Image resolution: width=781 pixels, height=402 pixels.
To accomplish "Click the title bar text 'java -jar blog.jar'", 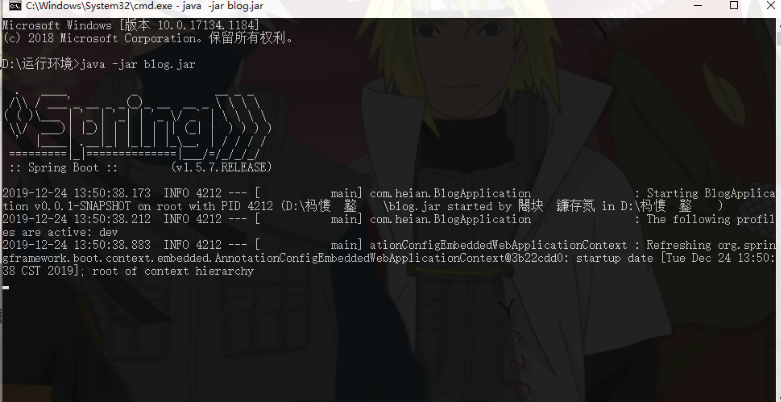I will (222, 6).
